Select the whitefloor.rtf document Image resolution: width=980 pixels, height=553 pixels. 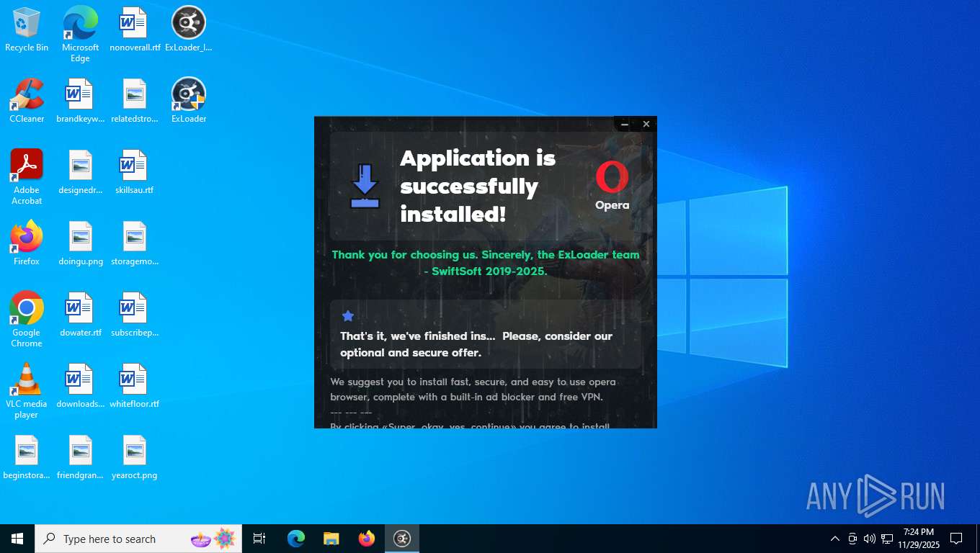(x=135, y=386)
